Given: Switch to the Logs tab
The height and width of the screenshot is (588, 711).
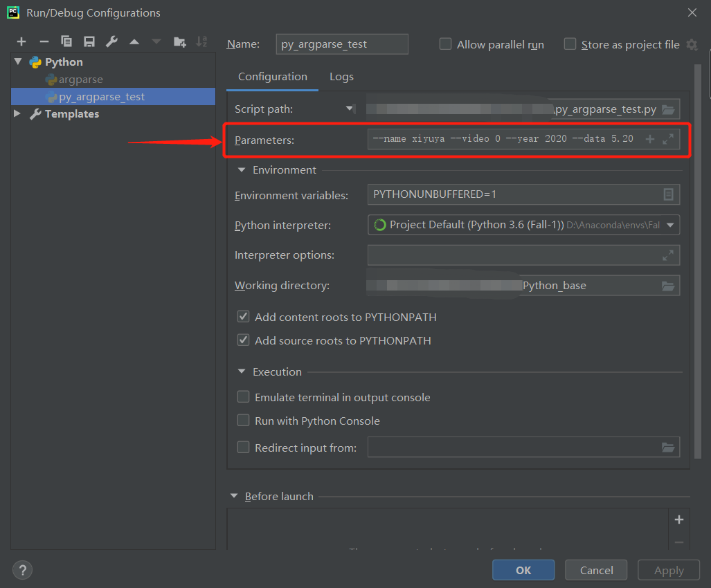Looking at the screenshot, I should (x=341, y=77).
